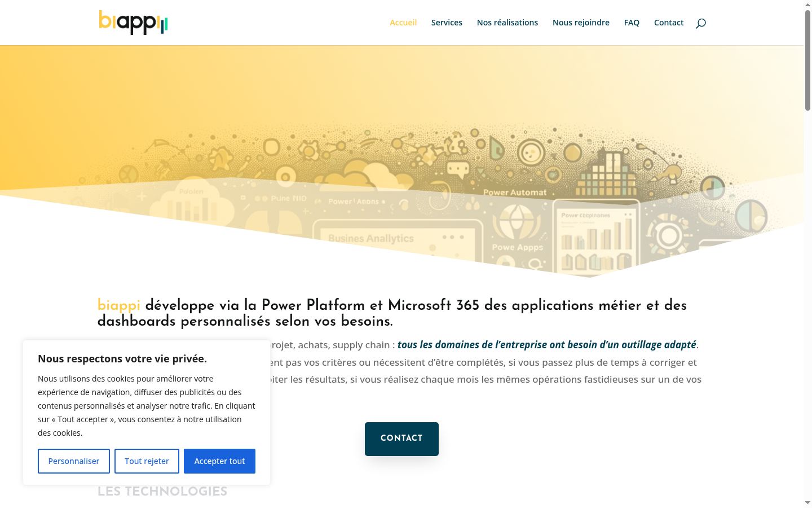
Task: Reject all cookies with Tout rejeter
Action: pyautogui.click(x=147, y=461)
